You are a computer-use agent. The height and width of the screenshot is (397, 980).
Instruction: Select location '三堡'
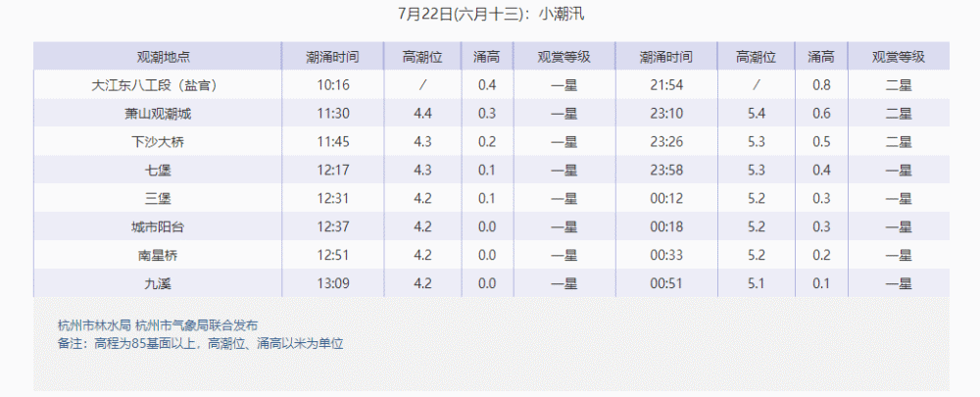158,199
